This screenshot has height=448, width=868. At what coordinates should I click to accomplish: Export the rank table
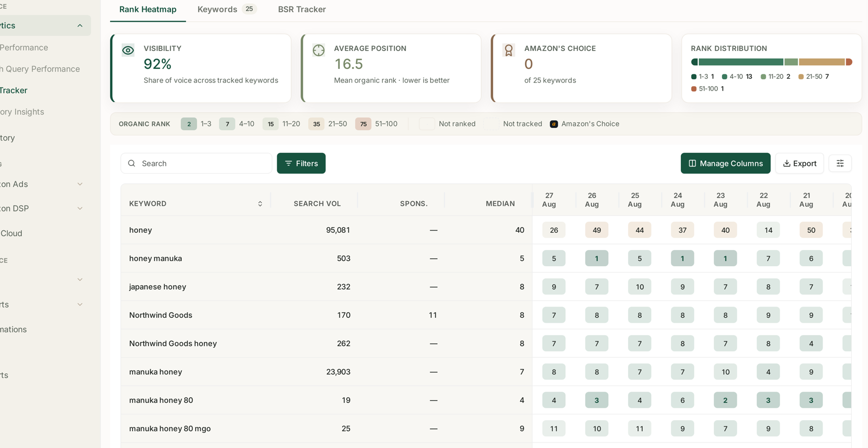(x=800, y=163)
